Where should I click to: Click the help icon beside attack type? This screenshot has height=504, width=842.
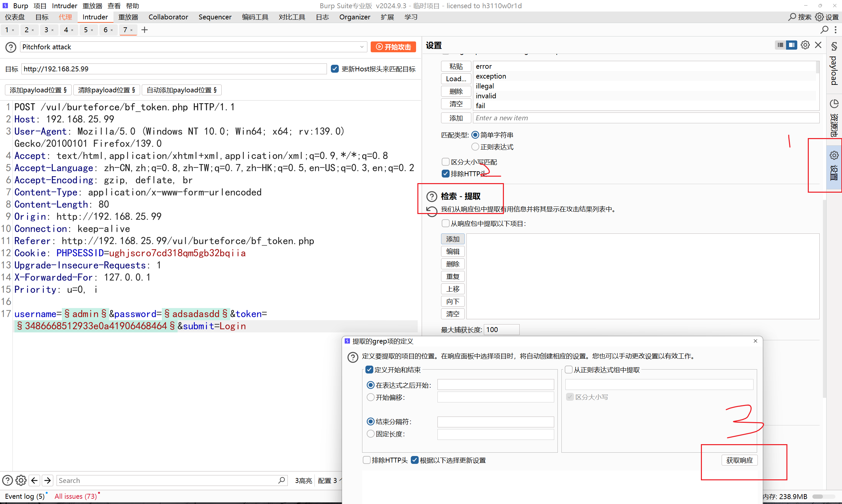(x=11, y=47)
